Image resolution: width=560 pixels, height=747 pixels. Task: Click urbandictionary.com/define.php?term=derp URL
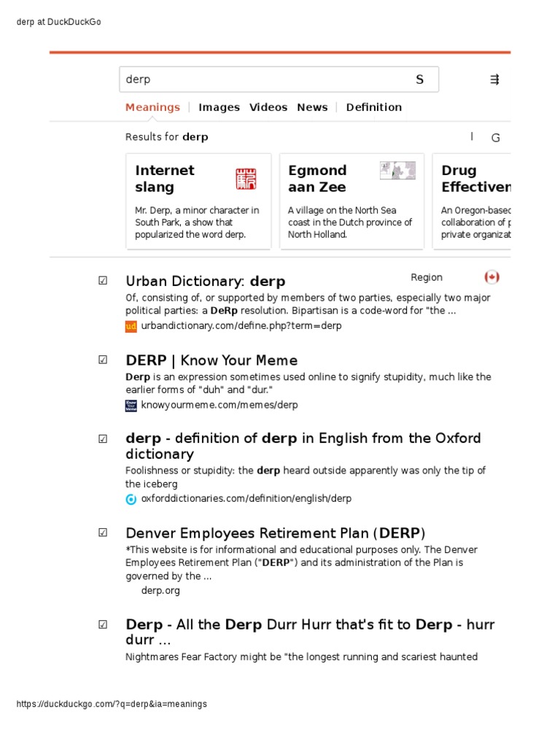(241, 326)
